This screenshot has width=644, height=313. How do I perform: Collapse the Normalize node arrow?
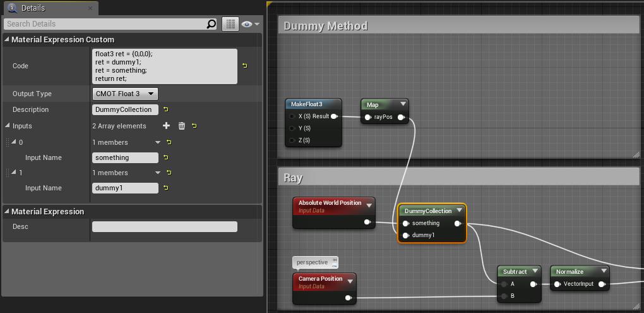[x=604, y=271]
